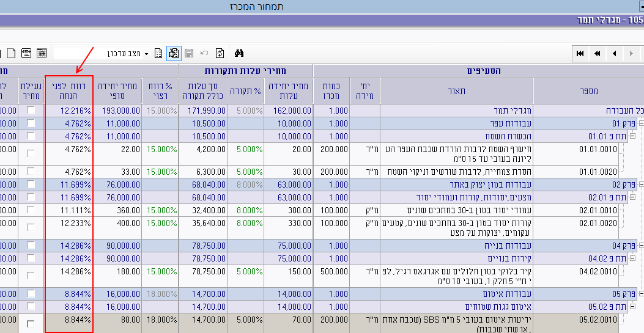Viewport: 644px width, 333px height.
Task: Click the רווח לפני הנחה column header
Action: [69, 91]
